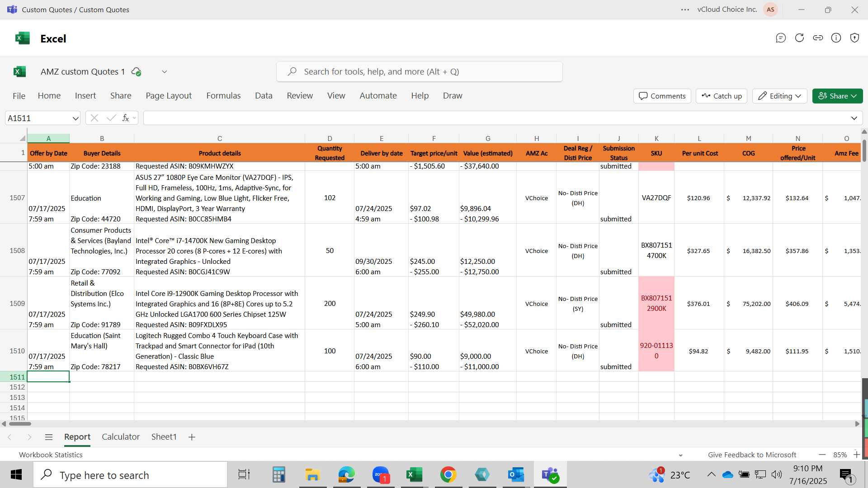Open the insert function fx icon

pyautogui.click(x=126, y=118)
